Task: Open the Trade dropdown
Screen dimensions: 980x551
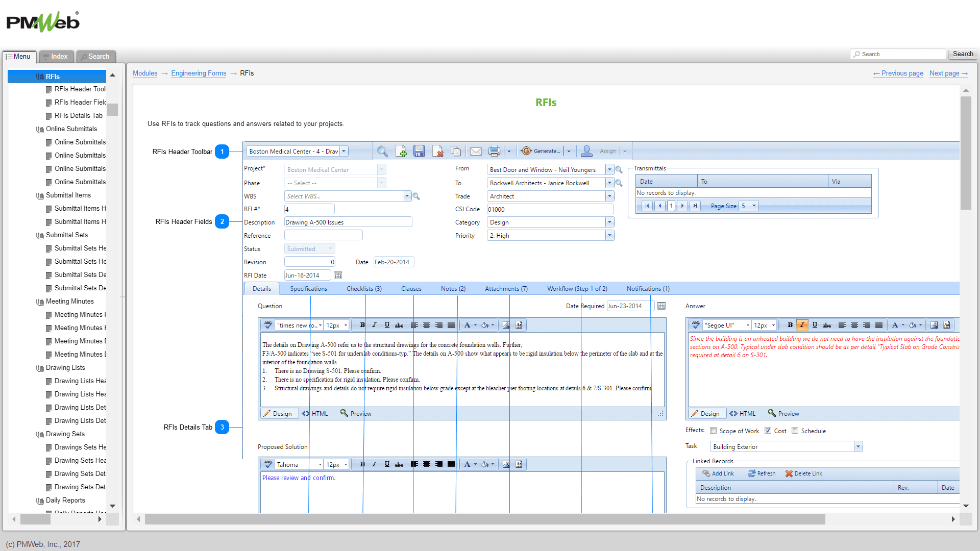Action: 609,196
